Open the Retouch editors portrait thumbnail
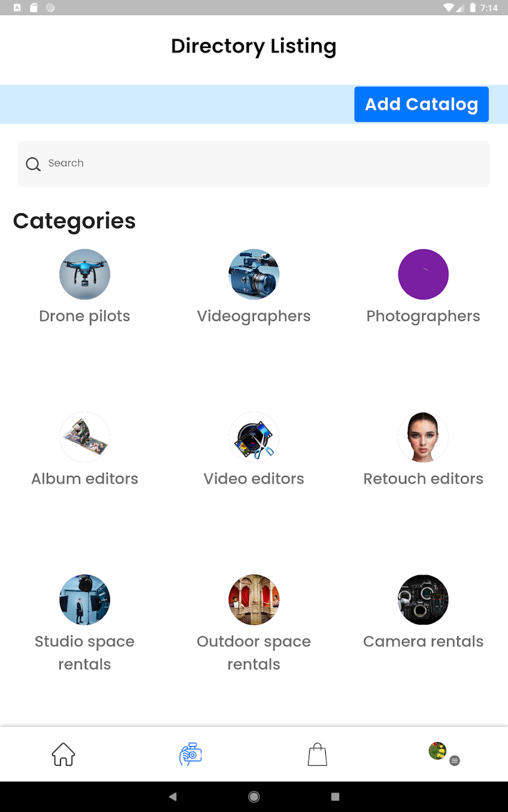Screen dimensions: 508x812 point(423,437)
